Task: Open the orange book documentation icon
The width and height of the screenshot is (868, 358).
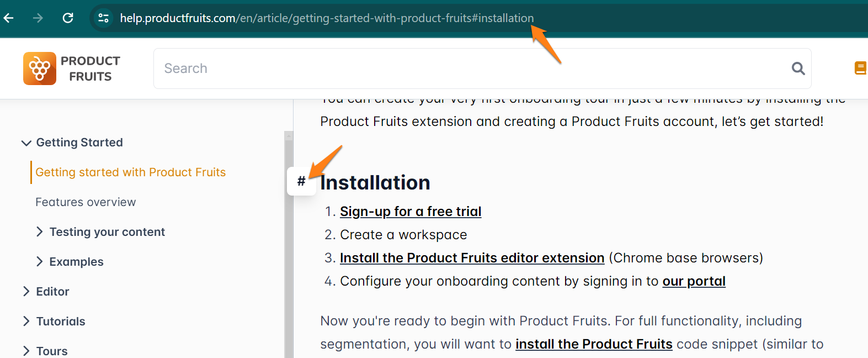Action: (860, 68)
